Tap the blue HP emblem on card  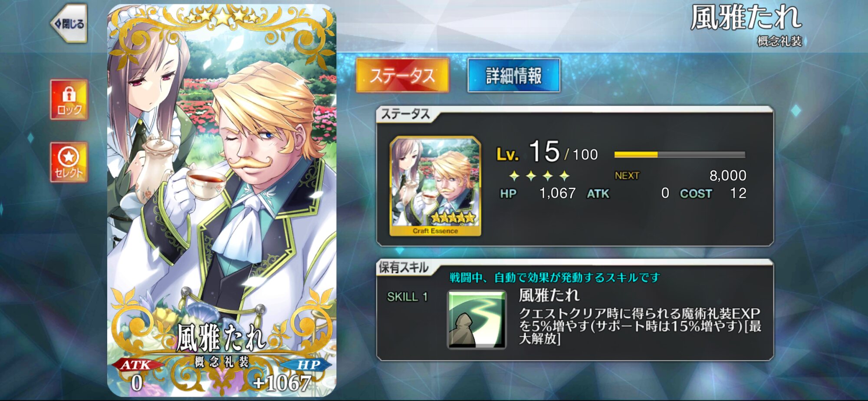pyautogui.click(x=307, y=365)
